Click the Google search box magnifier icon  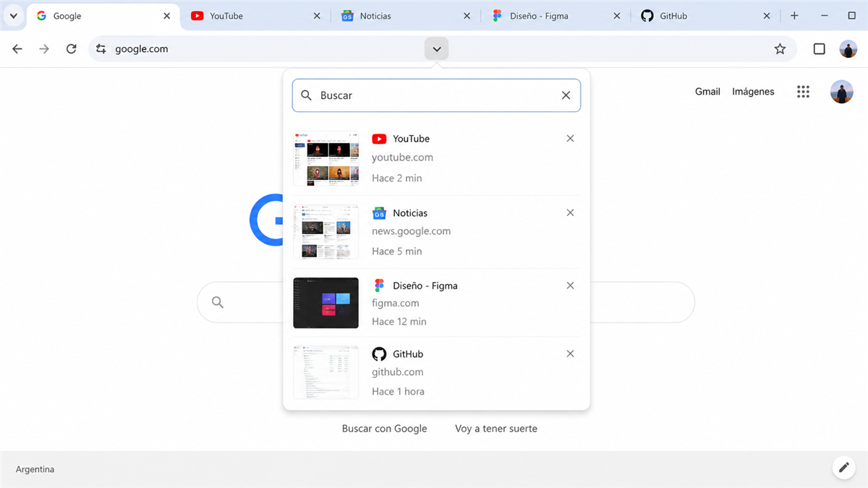pyautogui.click(x=218, y=302)
